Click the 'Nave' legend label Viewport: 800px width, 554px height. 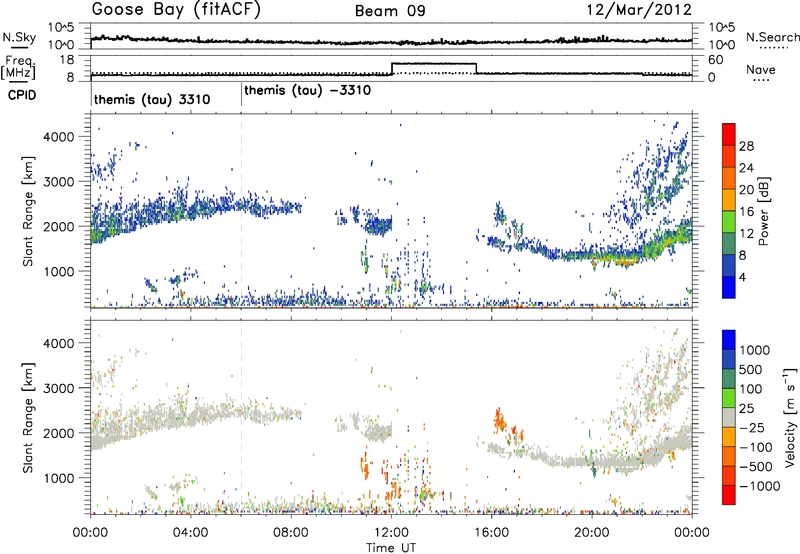click(761, 69)
